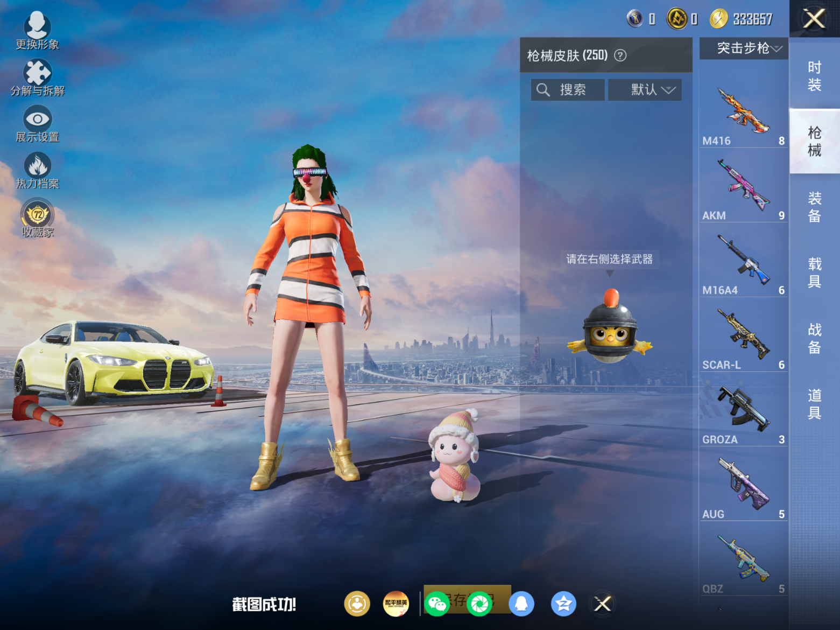Share to QQ Zone star icon
The width and height of the screenshot is (840, 630).
pos(563,604)
